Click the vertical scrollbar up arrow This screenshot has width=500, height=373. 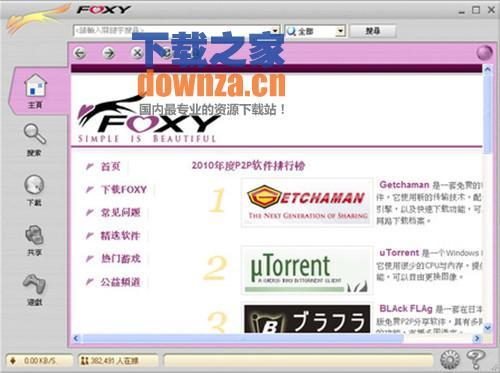point(487,69)
